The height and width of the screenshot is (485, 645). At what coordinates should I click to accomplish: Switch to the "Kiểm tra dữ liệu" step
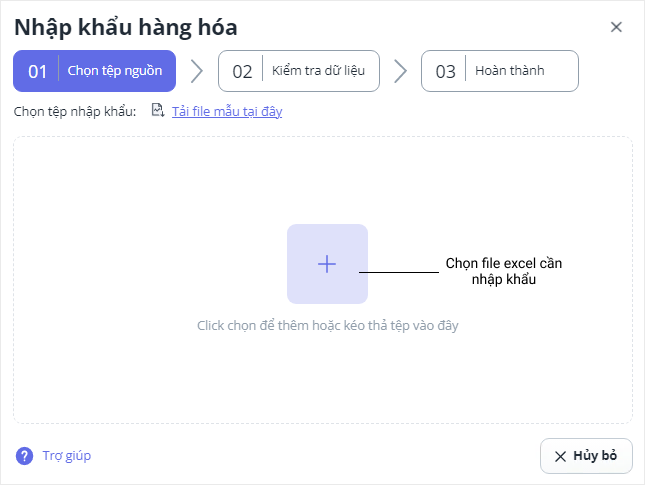click(320, 71)
